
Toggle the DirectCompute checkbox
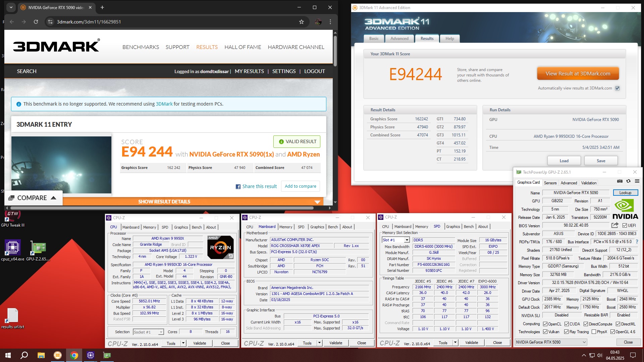click(586, 324)
